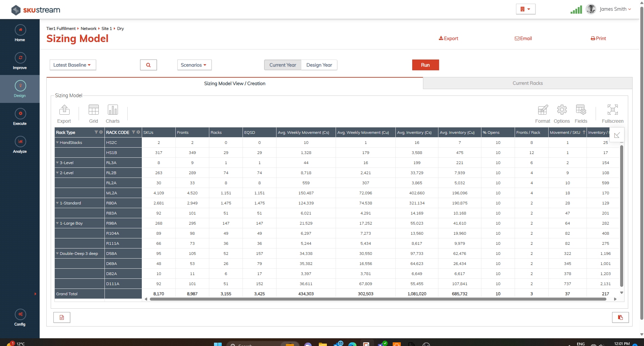Sort by Avg. Weekly Movement (Cs) header
This screenshot has width=644, height=346.
(306, 132)
